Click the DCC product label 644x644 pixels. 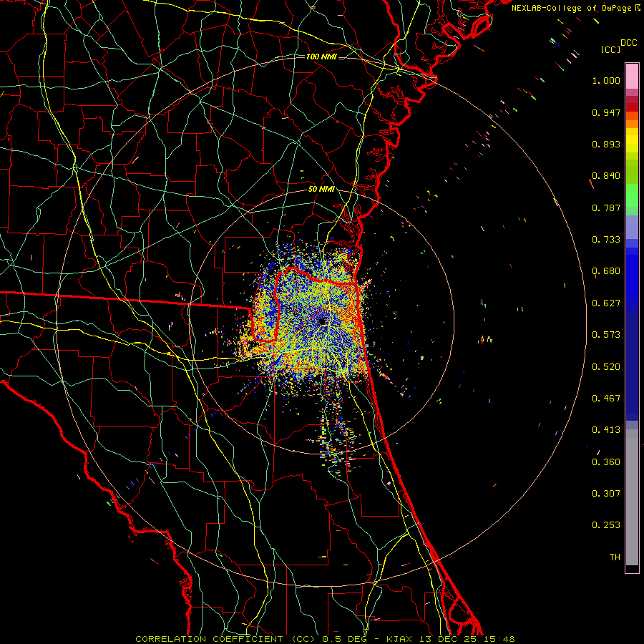pos(628,43)
